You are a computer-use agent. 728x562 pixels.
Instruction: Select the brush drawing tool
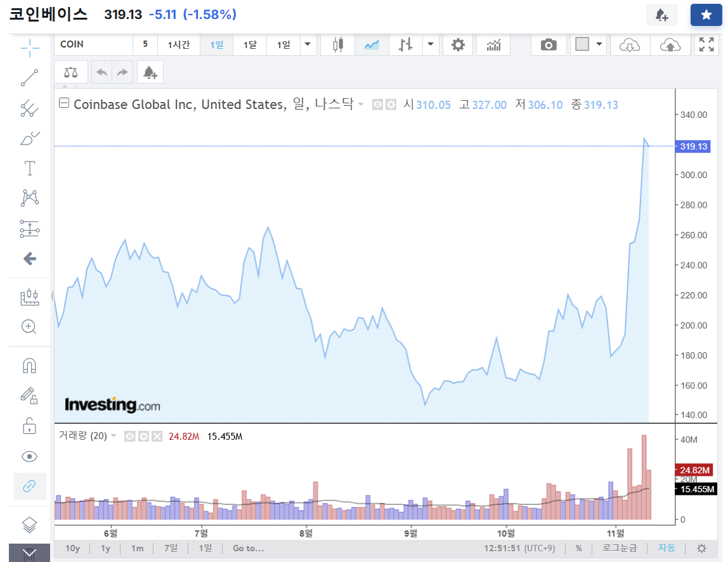[x=30, y=138]
